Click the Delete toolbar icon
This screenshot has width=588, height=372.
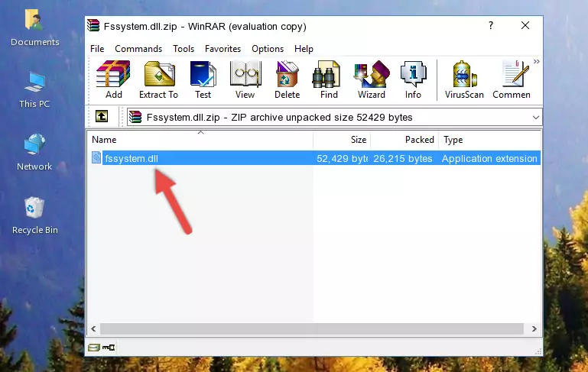pos(288,79)
